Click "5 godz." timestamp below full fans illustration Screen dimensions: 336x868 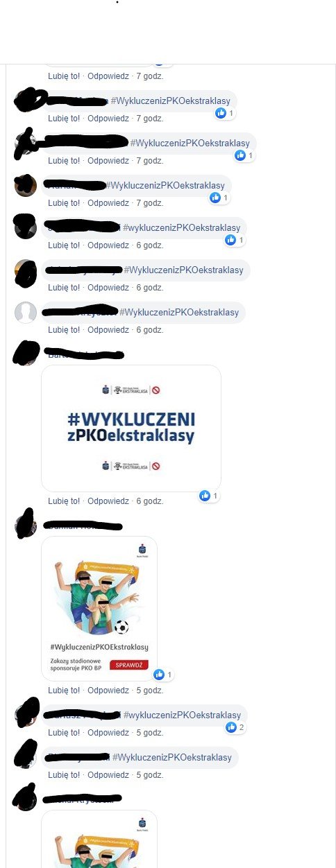pyautogui.click(x=150, y=690)
